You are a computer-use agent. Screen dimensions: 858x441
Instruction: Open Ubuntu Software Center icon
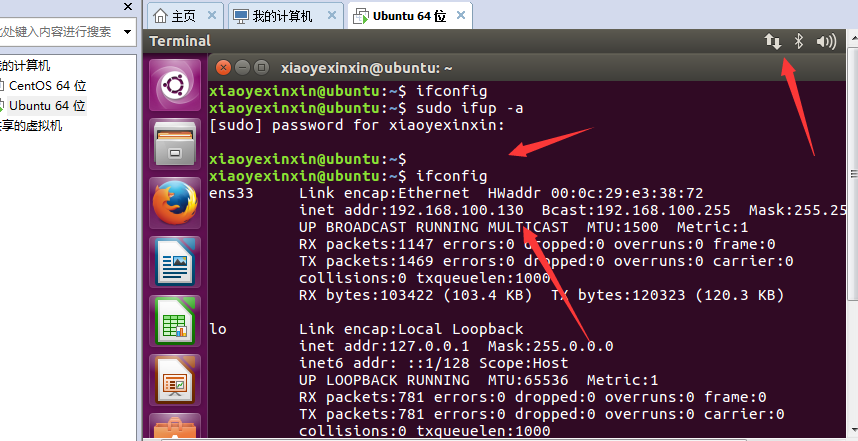(x=175, y=428)
